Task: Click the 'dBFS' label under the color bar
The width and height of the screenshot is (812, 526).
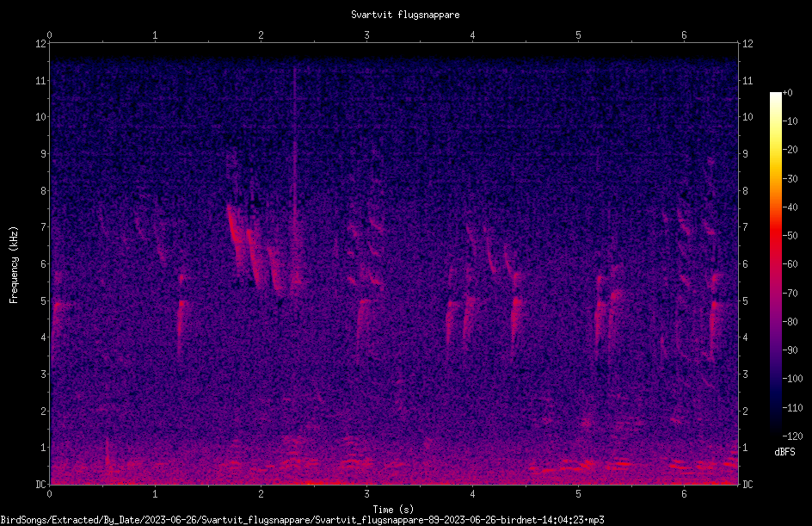Action: pos(784,452)
